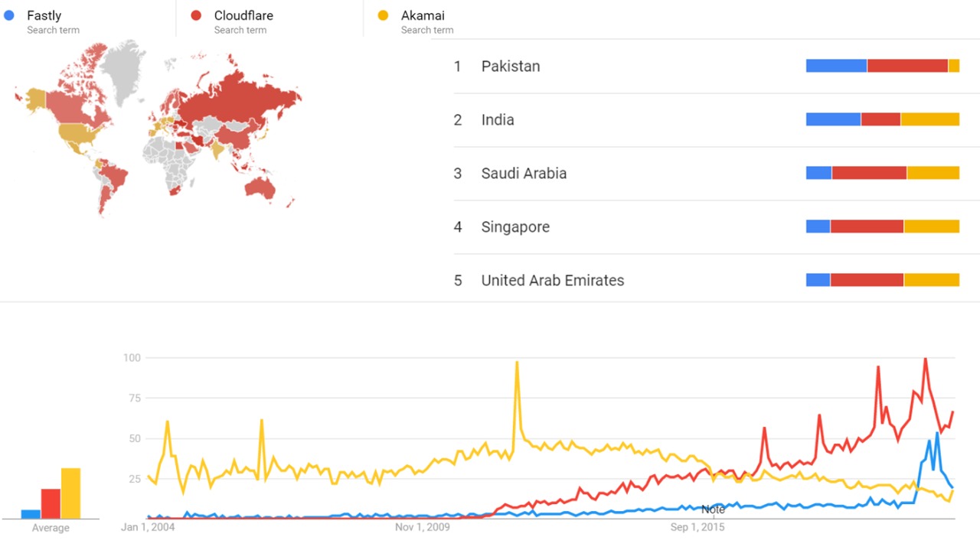Image resolution: width=980 pixels, height=550 pixels.
Task: Open India in the region ranking
Action: [x=498, y=120]
